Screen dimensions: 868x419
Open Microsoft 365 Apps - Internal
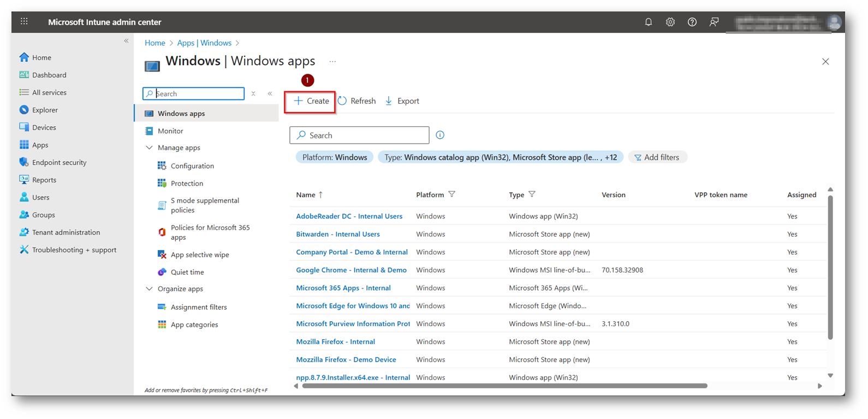pyautogui.click(x=343, y=288)
